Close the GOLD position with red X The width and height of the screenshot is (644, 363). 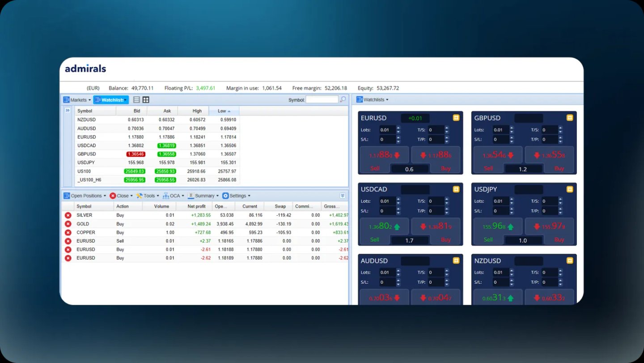pos(68,224)
